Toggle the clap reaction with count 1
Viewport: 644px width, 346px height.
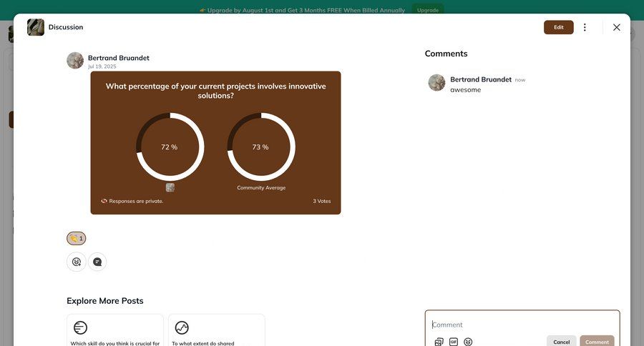[x=77, y=239]
